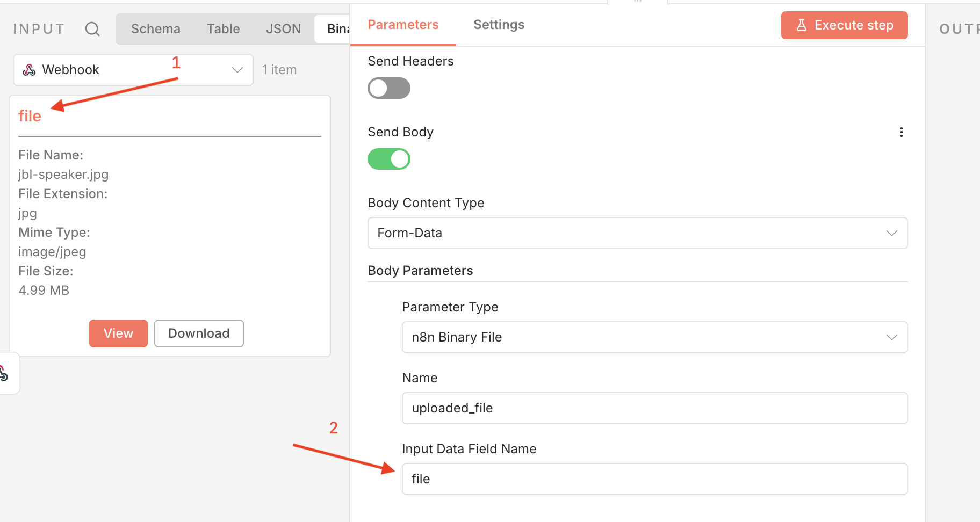Select the Parameters tab
980x522 pixels.
click(x=403, y=25)
